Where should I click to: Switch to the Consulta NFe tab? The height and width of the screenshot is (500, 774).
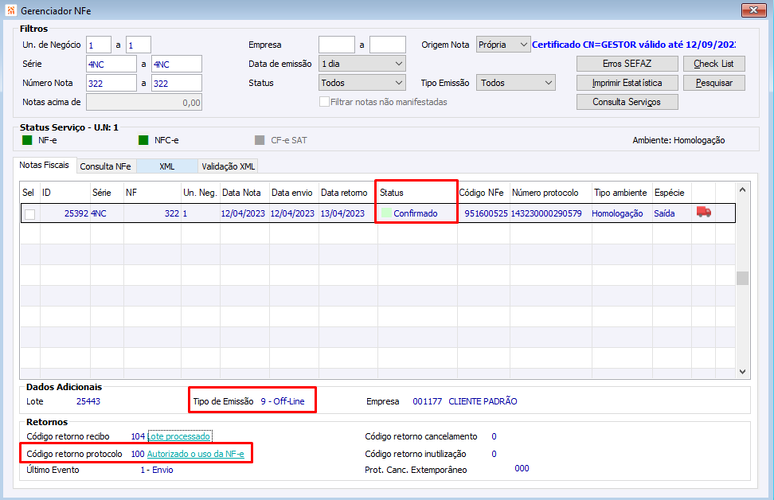click(x=106, y=166)
